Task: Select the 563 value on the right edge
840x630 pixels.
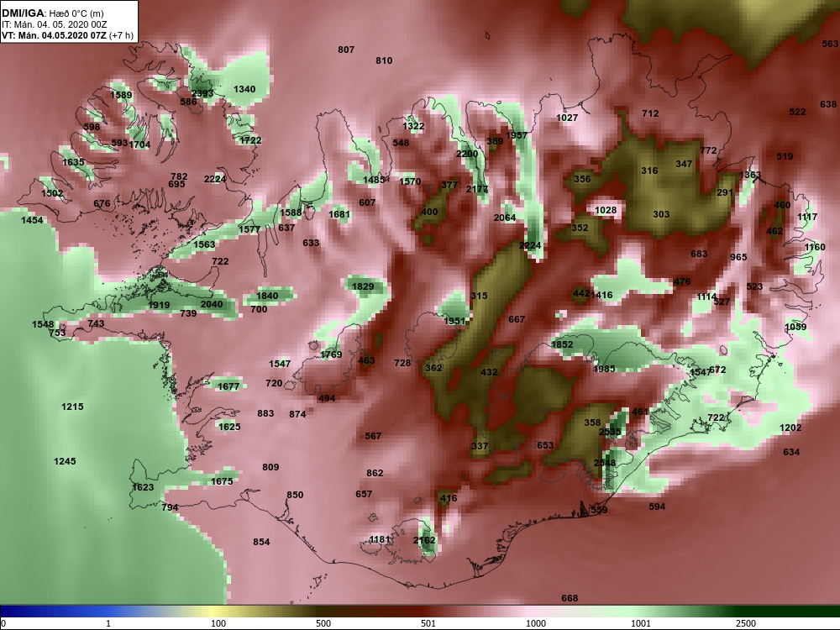Action: click(x=830, y=44)
